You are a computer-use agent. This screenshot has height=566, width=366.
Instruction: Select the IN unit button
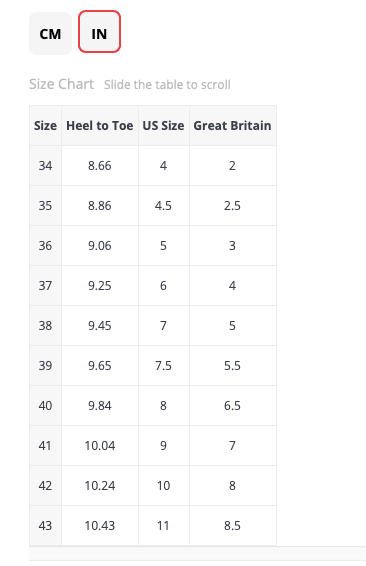[99, 32]
